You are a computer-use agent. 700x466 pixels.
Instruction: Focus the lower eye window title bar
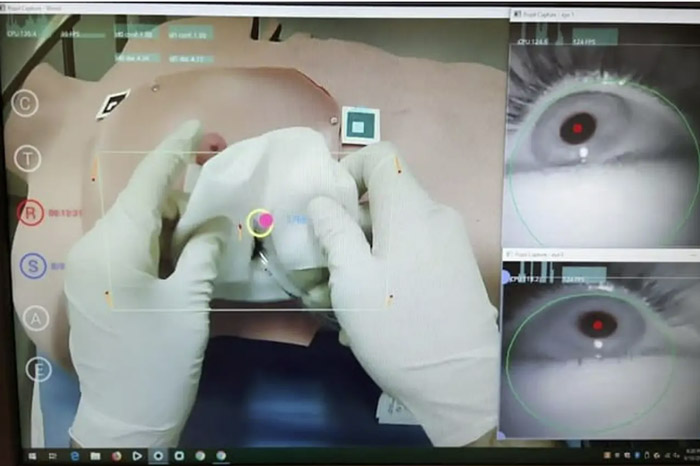coord(600,256)
